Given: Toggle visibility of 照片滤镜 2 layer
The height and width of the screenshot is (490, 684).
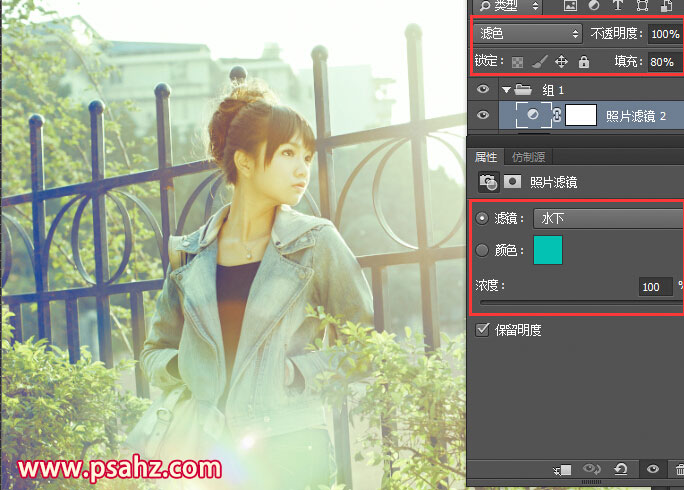Looking at the screenshot, I should (483, 116).
